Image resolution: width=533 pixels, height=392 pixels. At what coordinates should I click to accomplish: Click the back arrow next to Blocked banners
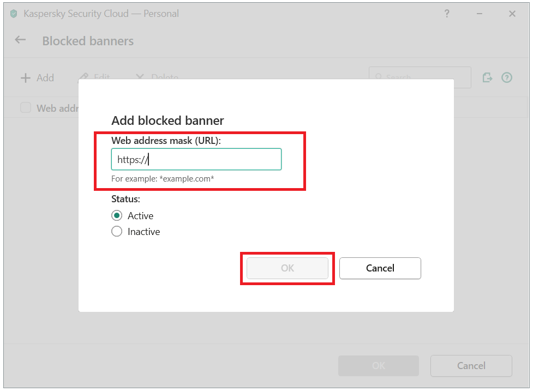[20, 40]
